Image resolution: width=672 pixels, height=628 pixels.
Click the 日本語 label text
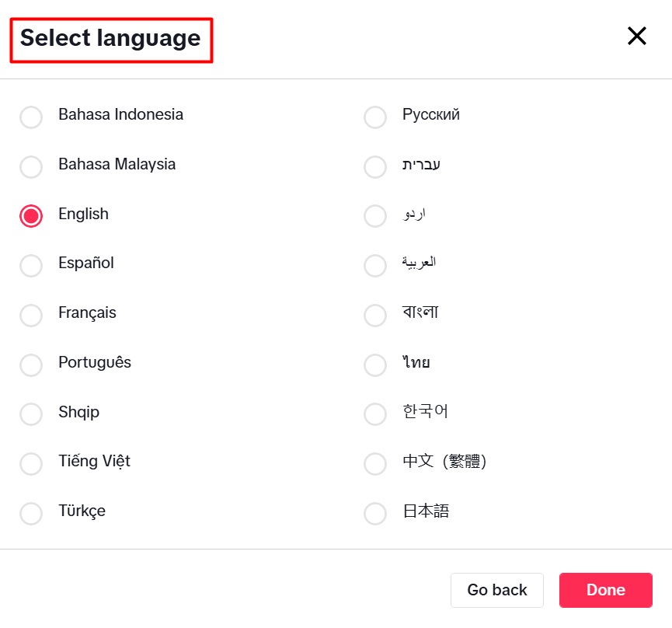click(x=426, y=511)
